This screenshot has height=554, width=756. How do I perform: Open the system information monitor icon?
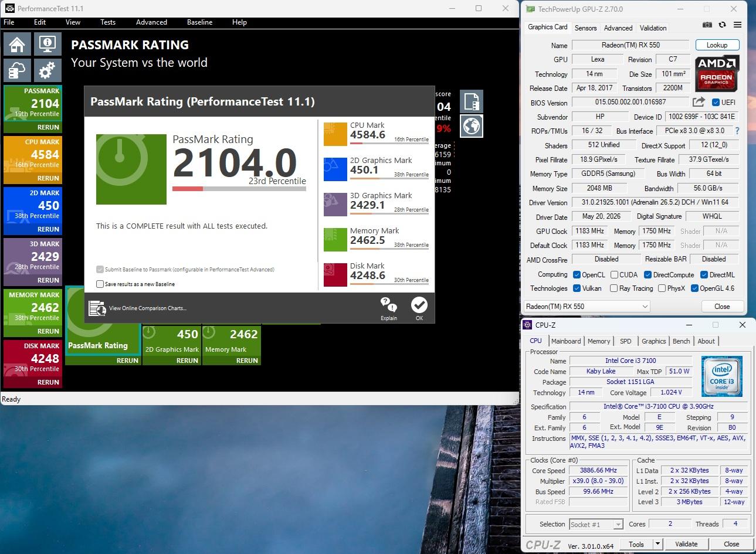tap(47, 45)
